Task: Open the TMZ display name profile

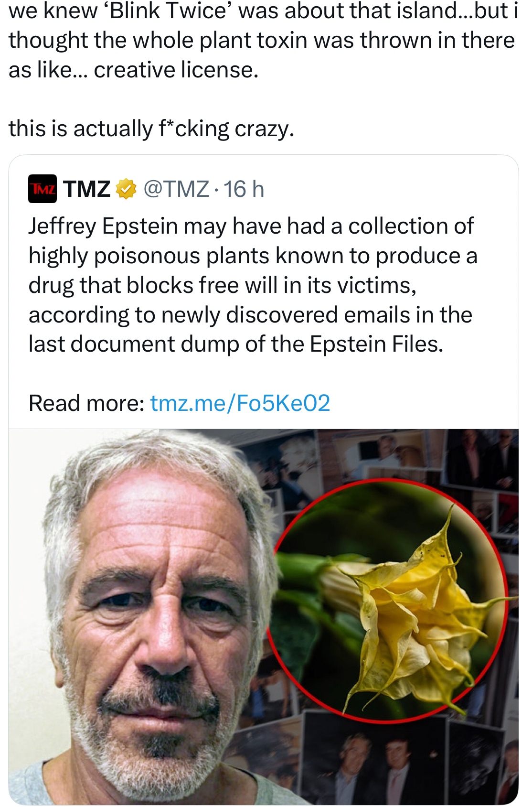Action: coord(86,189)
